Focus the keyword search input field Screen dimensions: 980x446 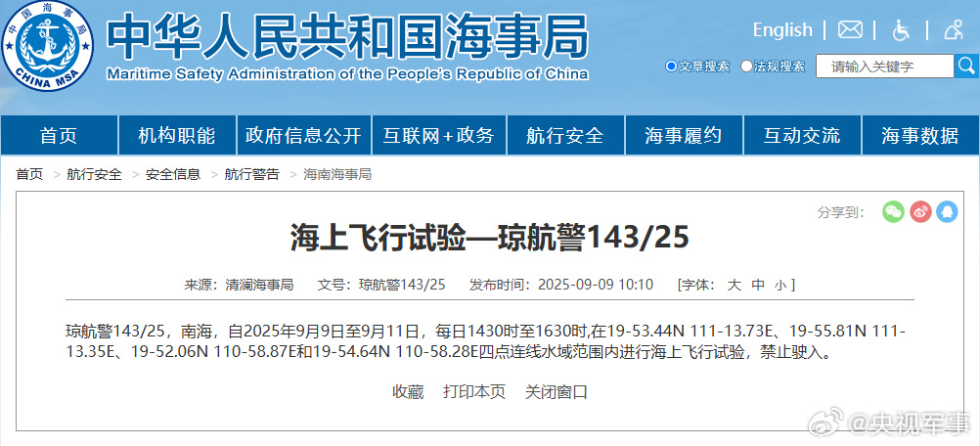click(x=883, y=67)
